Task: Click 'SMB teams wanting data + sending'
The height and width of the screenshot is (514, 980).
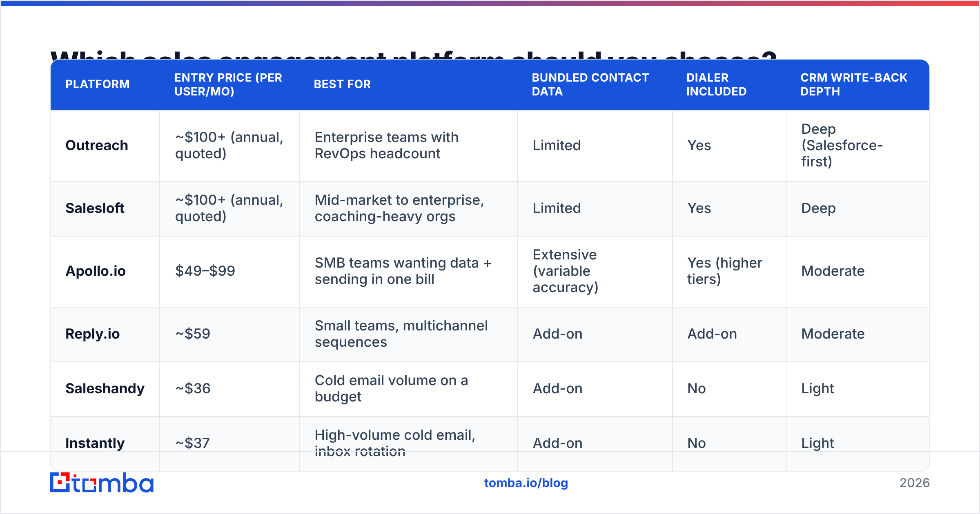Action: (x=403, y=271)
